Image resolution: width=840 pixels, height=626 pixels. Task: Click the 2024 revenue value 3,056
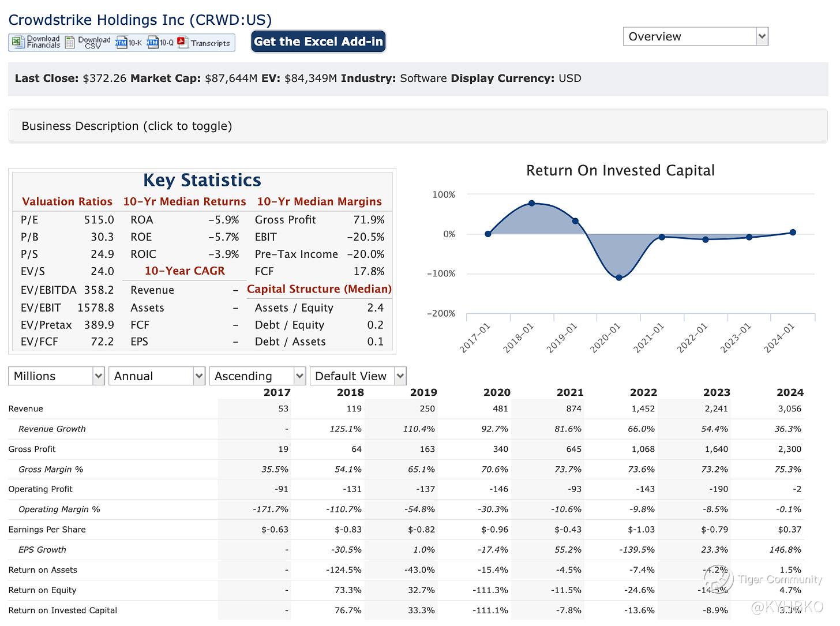click(x=790, y=408)
